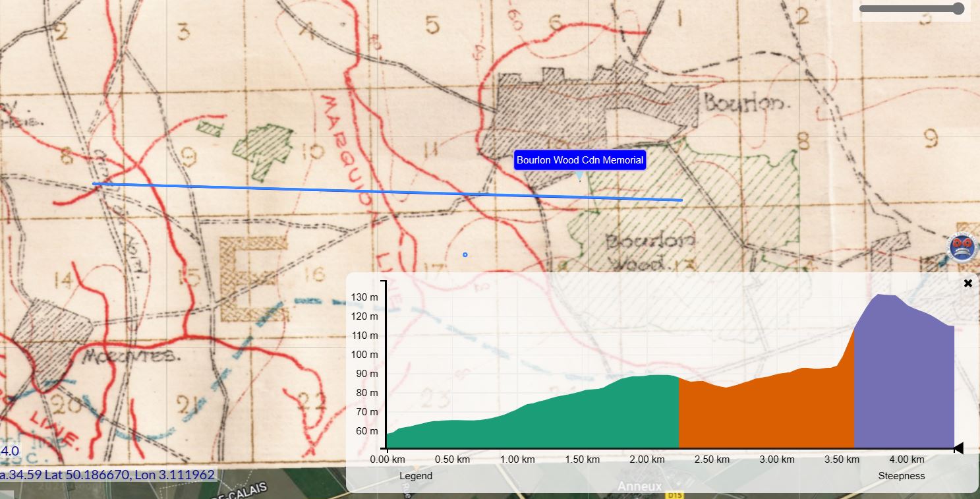Click the 2.00 km distance axis label
Screen dimensions: 980x499
click(647, 459)
